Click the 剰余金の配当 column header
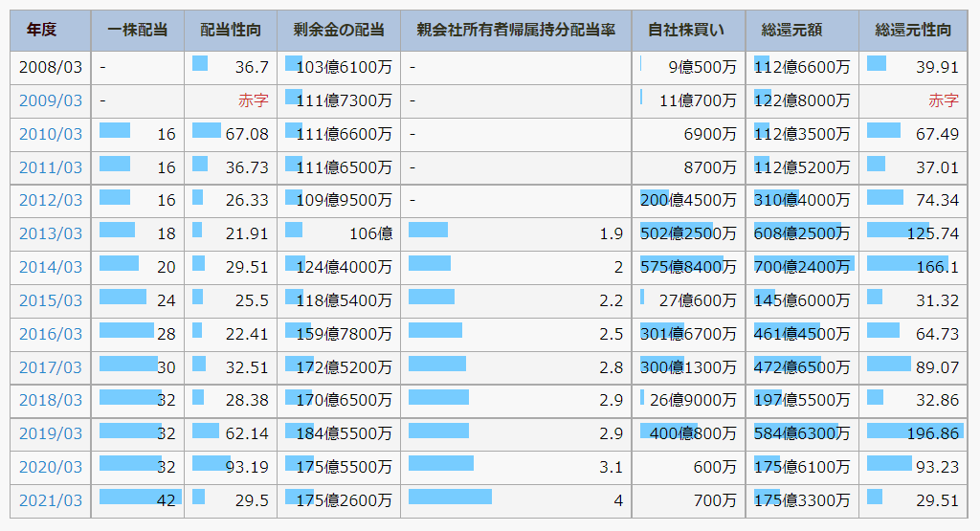 coord(339,31)
